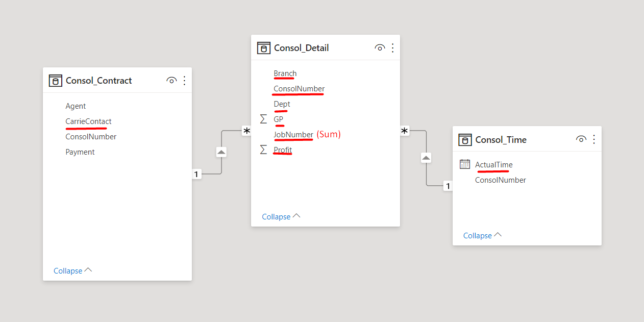Click the calendar icon beside ActualTime

[465, 164]
